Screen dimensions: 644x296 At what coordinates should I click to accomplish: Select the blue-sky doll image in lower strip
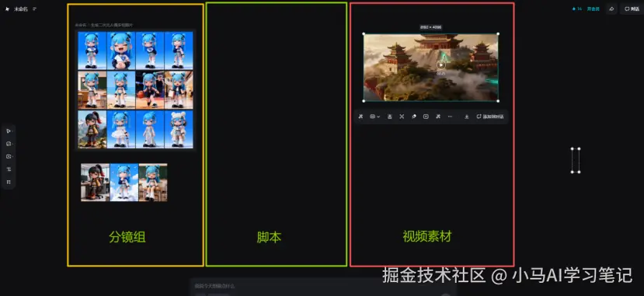pyautogui.click(x=124, y=183)
